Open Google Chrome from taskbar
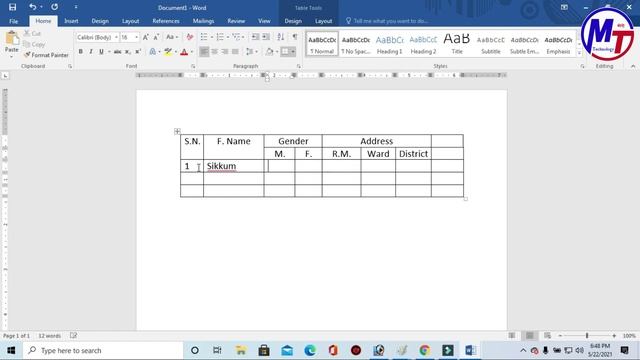Viewport: 640px width, 360px height. point(424,350)
